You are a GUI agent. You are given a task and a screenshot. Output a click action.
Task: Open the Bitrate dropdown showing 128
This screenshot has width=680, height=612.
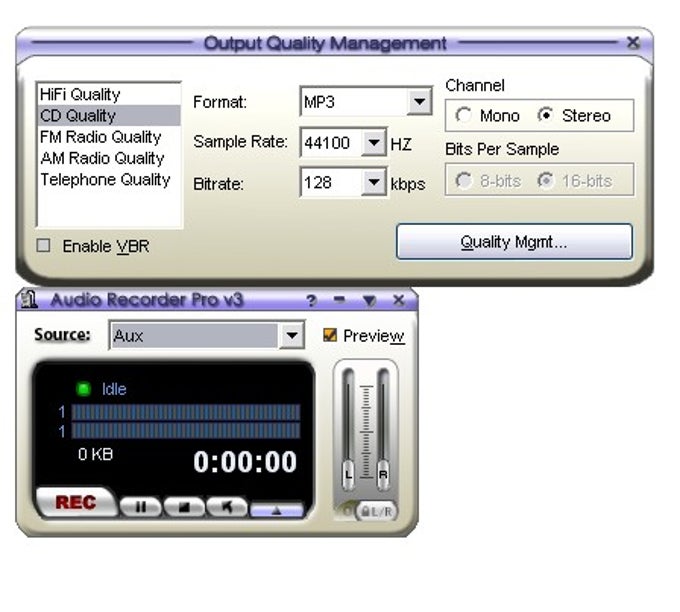[373, 182]
